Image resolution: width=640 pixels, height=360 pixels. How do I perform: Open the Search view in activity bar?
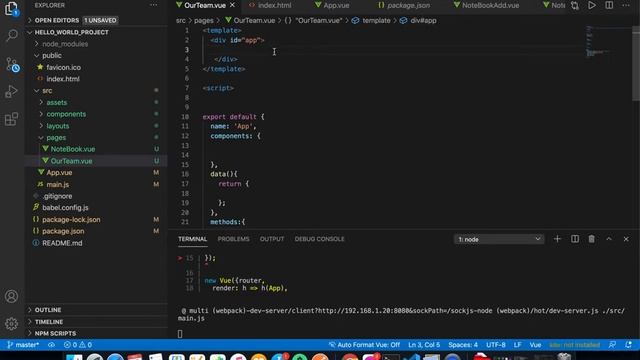click(x=11, y=36)
